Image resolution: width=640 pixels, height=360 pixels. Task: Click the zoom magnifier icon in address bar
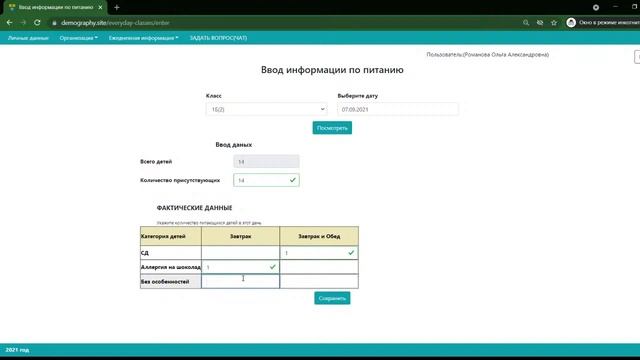coord(526,23)
